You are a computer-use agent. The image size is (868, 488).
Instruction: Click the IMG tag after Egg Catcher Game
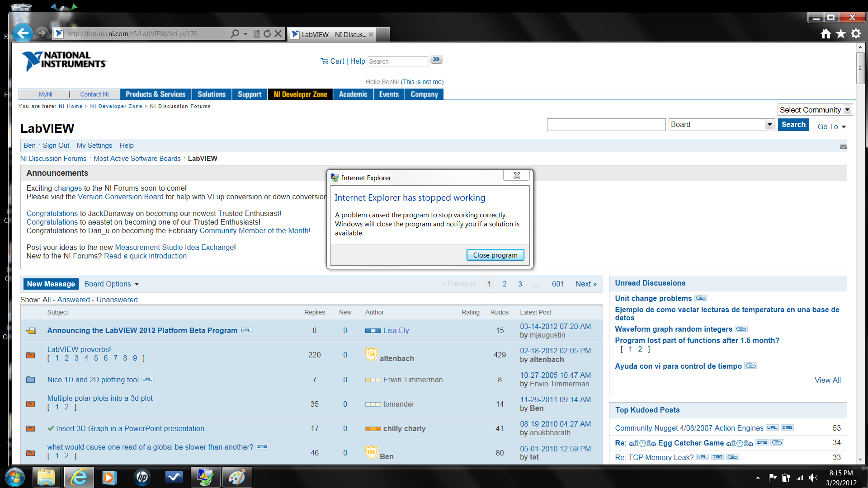(x=762, y=443)
